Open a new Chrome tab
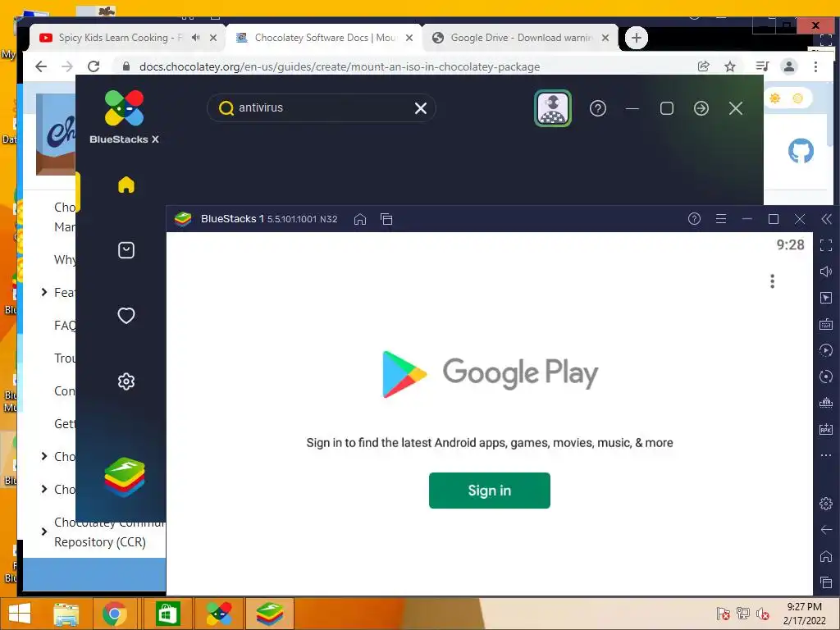This screenshot has height=630, width=840. pyautogui.click(x=637, y=38)
